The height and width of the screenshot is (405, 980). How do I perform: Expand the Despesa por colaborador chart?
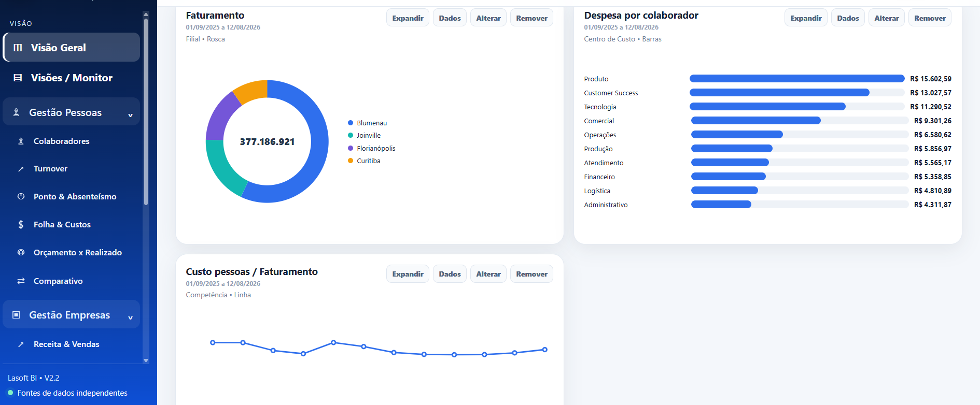(x=806, y=18)
